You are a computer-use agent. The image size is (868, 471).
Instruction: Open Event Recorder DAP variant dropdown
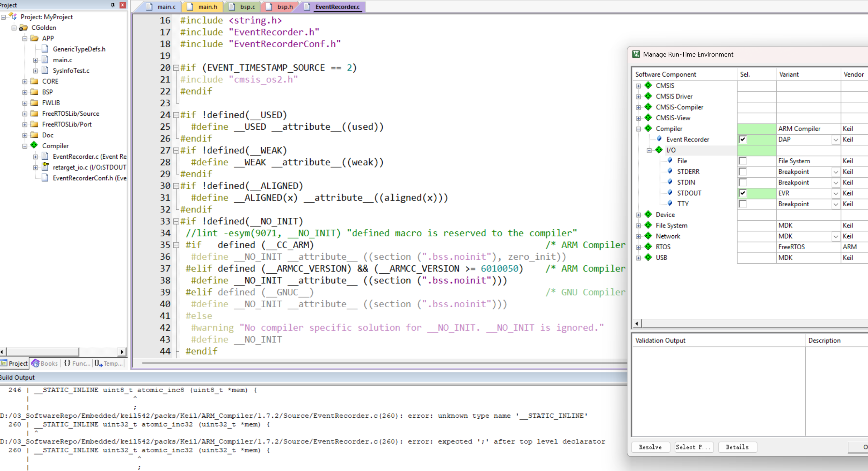coord(835,140)
